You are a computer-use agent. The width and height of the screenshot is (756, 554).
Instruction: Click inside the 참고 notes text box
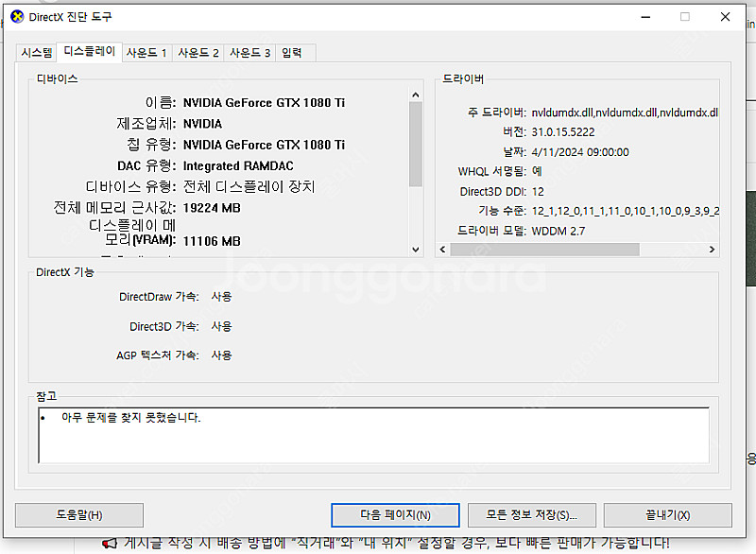373,437
